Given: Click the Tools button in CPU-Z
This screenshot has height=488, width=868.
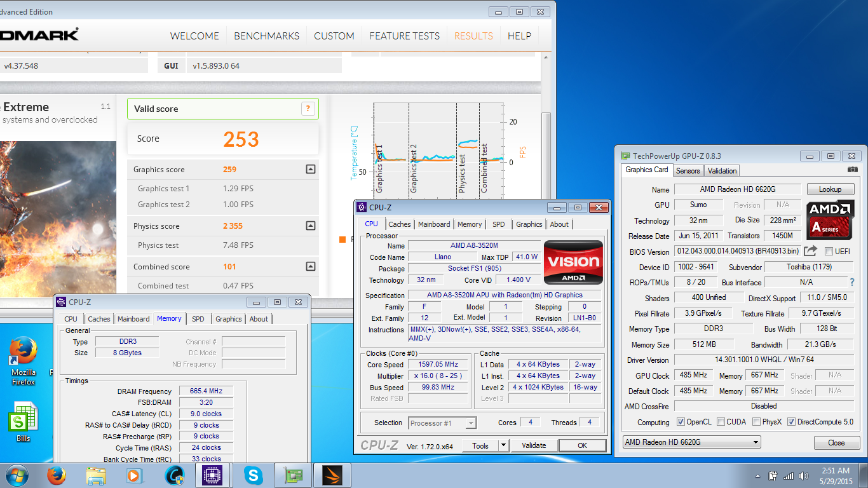Looking at the screenshot, I should coord(480,445).
